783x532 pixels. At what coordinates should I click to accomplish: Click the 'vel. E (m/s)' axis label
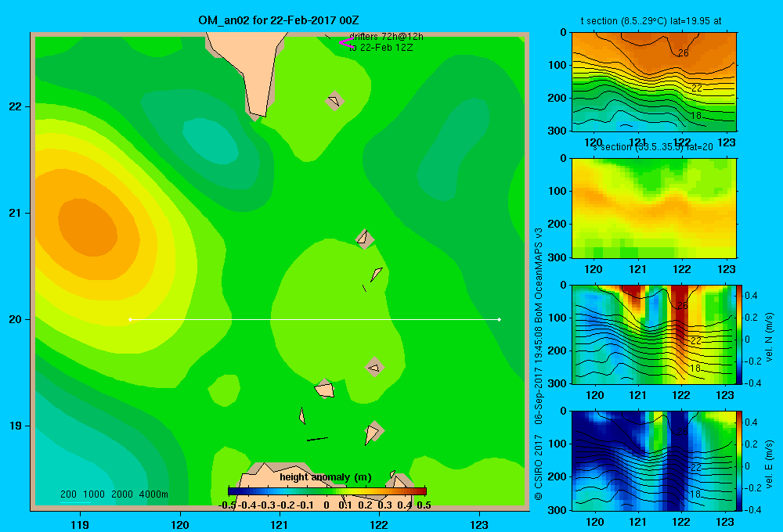[x=770, y=462]
